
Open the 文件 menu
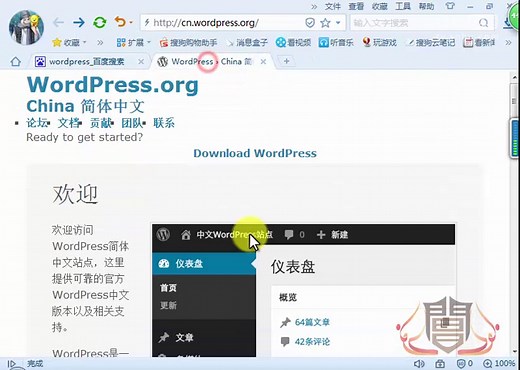tap(332, 6)
